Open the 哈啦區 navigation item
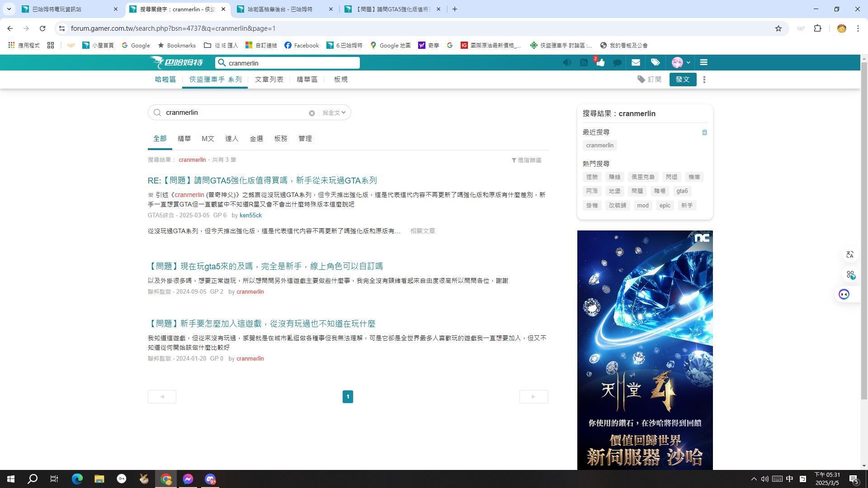Image resolution: width=868 pixels, height=488 pixels. (165, 80)
